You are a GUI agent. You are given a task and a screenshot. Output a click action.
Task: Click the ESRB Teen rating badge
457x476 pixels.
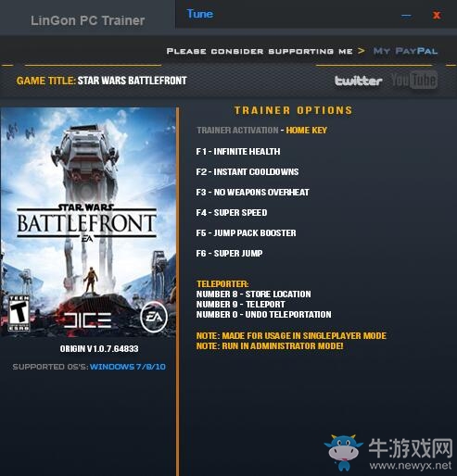coord(19,313)
